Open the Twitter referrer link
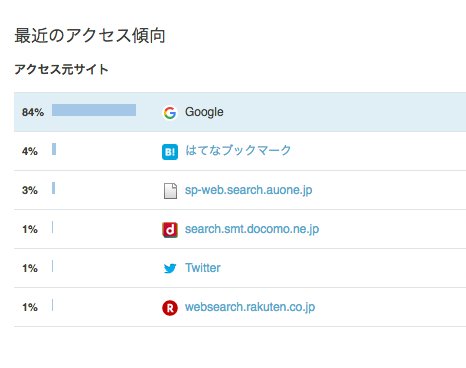 coord(203,268)
